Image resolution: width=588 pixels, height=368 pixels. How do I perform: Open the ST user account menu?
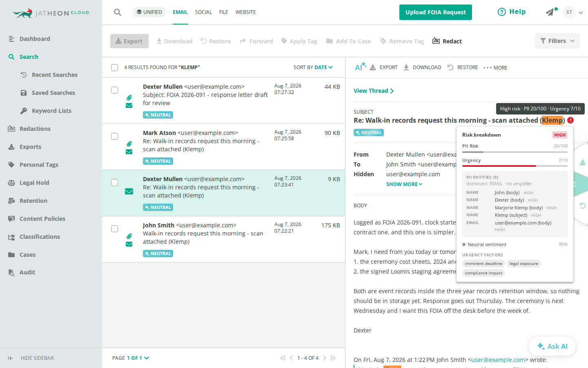click(x=572, y=12)
